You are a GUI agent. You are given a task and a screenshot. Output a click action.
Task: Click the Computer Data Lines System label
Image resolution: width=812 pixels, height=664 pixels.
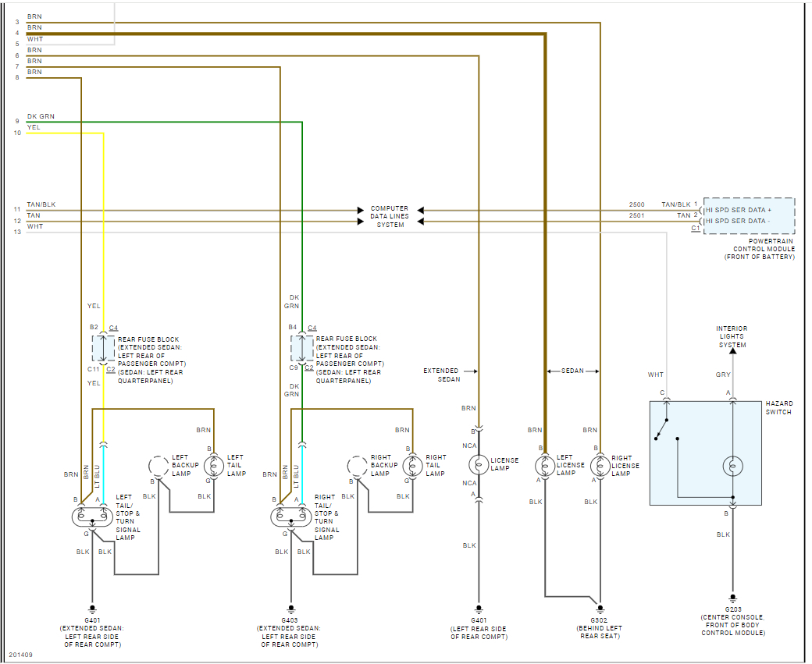390,216
